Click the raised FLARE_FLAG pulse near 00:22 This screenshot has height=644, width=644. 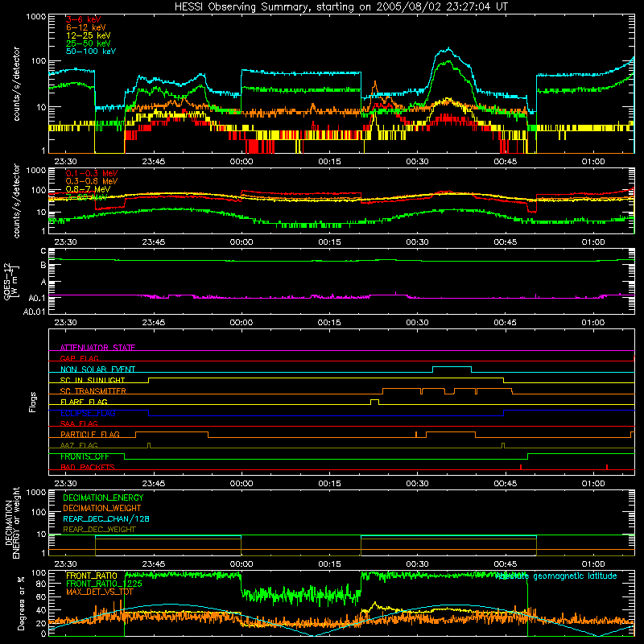click(374, 400)
